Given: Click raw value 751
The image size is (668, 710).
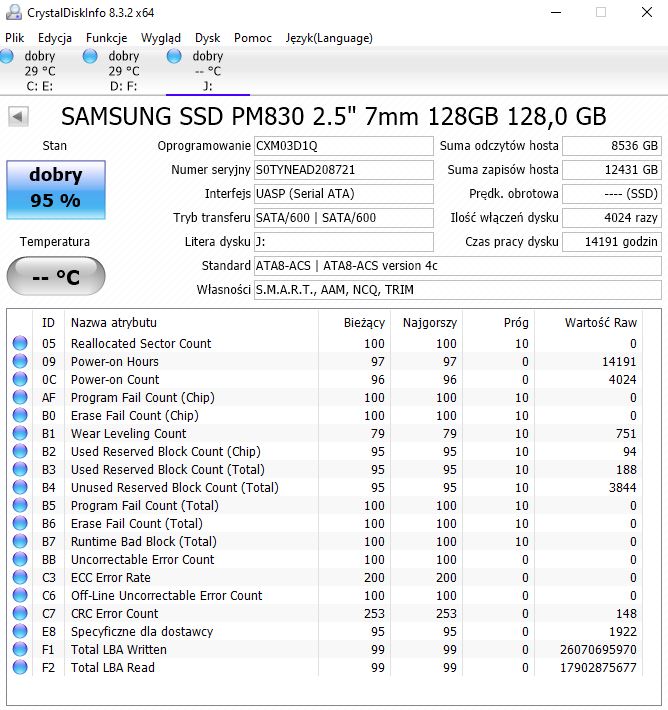Looking at the screenshot, I should pyautogui.click(x=626, y=433).
